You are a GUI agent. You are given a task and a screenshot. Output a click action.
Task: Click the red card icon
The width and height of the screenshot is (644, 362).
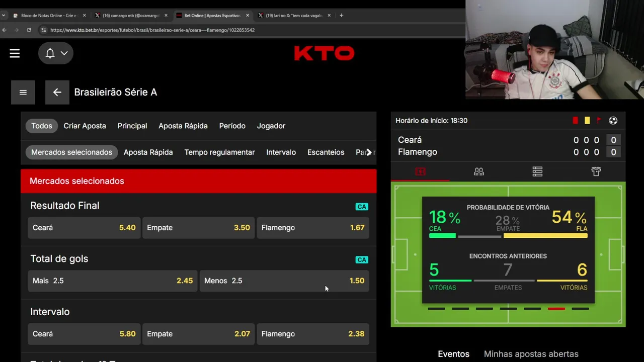pyautogui.click(x=575, y=121)
